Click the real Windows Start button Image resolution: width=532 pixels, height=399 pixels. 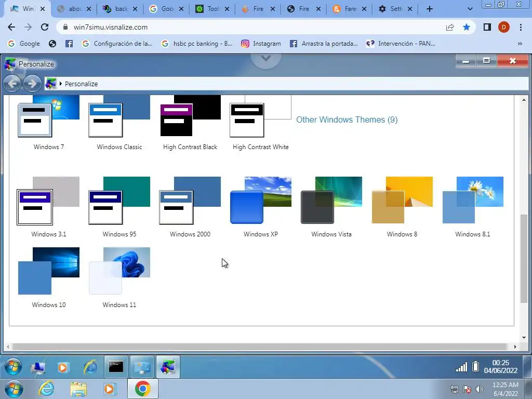14,389
